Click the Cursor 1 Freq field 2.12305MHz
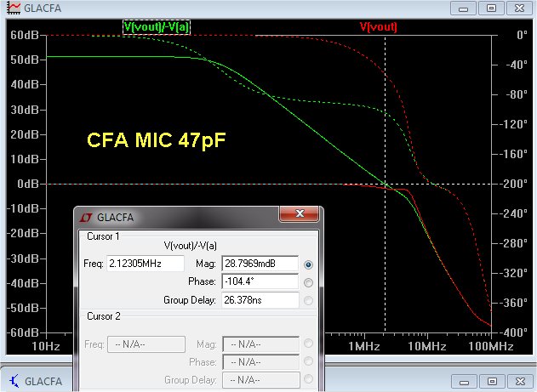The image size is (537, 392). pos(146,264)
